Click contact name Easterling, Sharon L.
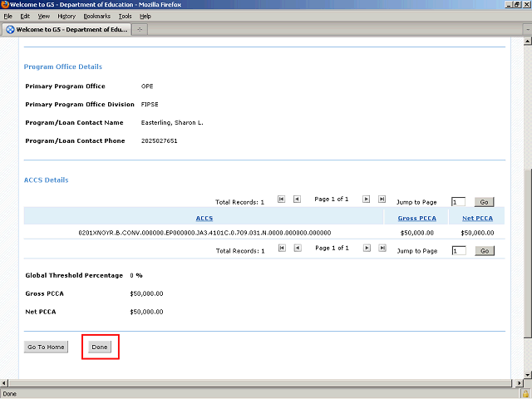Screen dimensions: 532x399 [172, 123]
